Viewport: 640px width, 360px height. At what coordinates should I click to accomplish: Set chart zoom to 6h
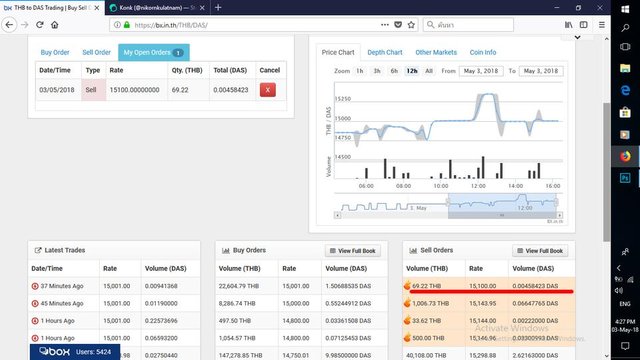point(394,71)
